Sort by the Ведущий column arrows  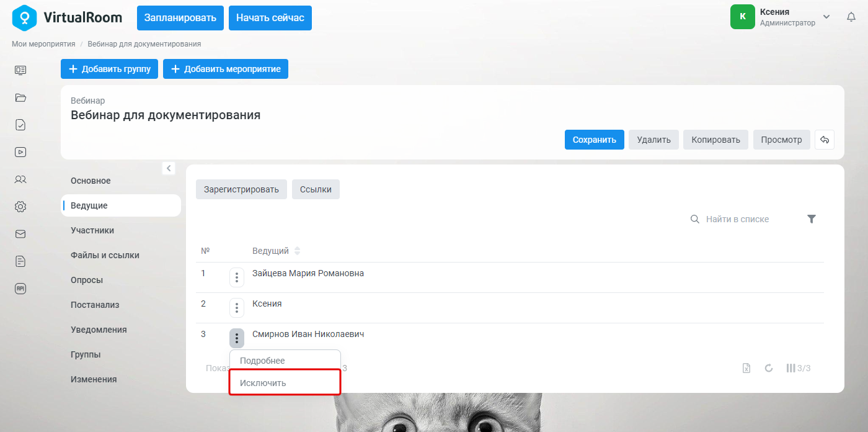click(x=297, y=251)
